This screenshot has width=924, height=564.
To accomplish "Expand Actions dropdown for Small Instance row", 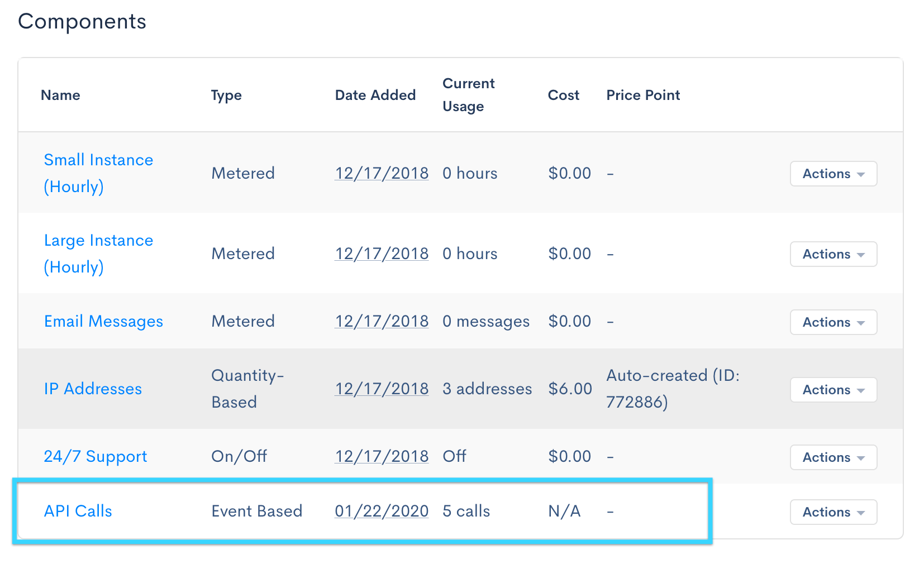I will point(833,174).
